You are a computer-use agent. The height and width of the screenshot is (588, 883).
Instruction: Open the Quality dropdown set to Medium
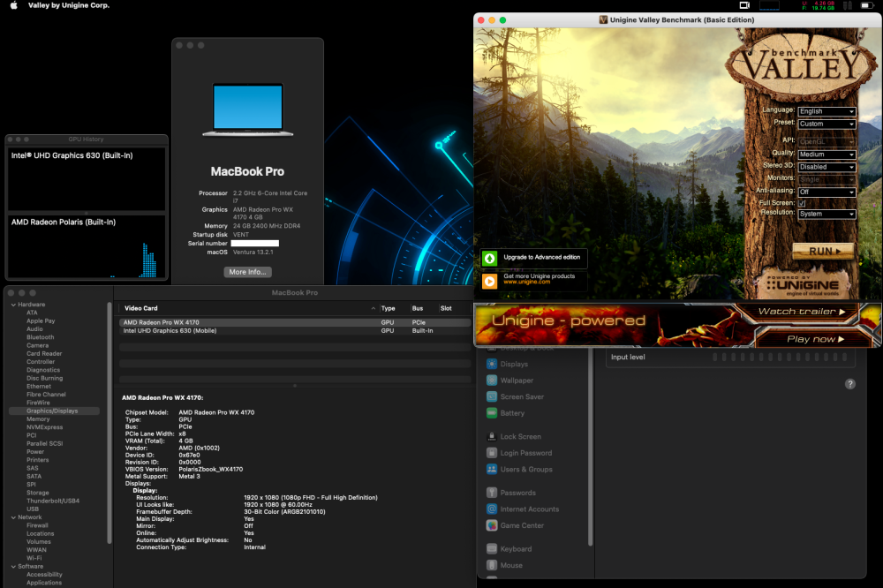pyautogui.click(x=826, y=155)
